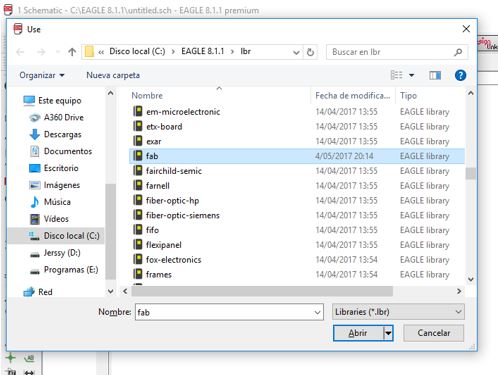Click the Back navigation arrow
The width and height of the screenshot is (498, 375).
click(20, 52)
